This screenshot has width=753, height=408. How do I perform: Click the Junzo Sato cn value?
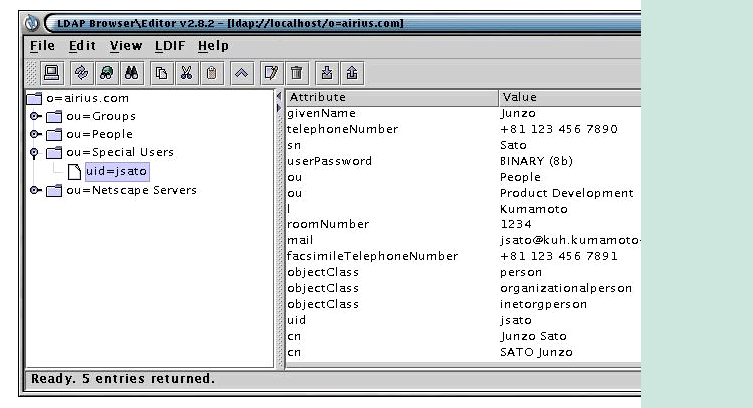coord(534,336)
